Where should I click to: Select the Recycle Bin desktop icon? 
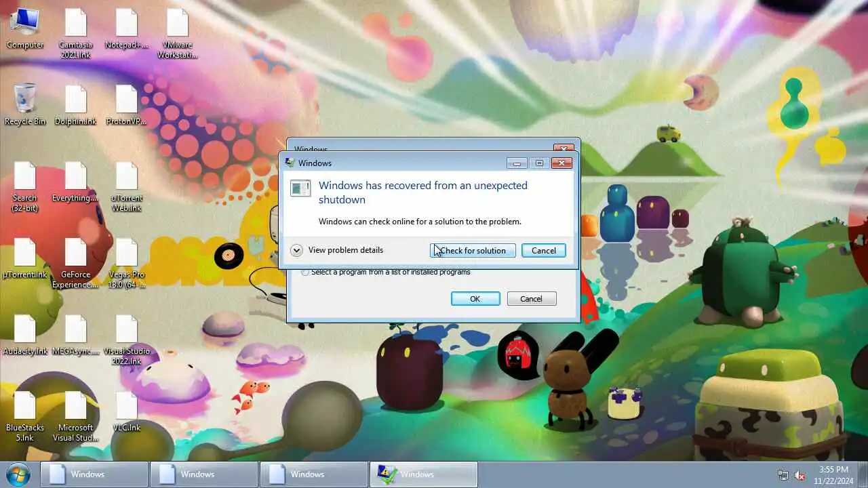pos(25,104)
